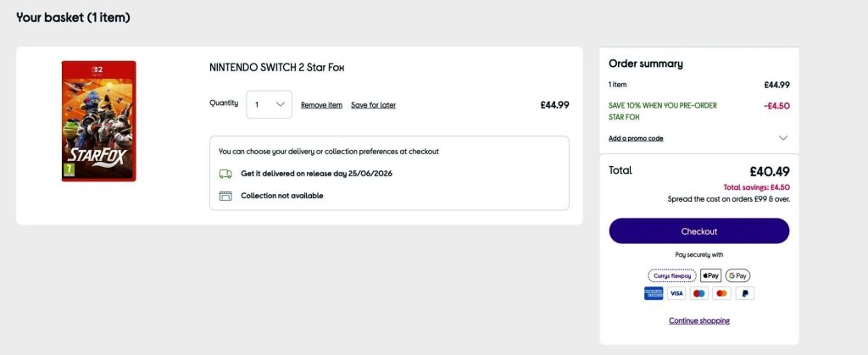This screenshot has height=355, width=868.
Task: Click Remove item link
Action: tap(321, 105)
